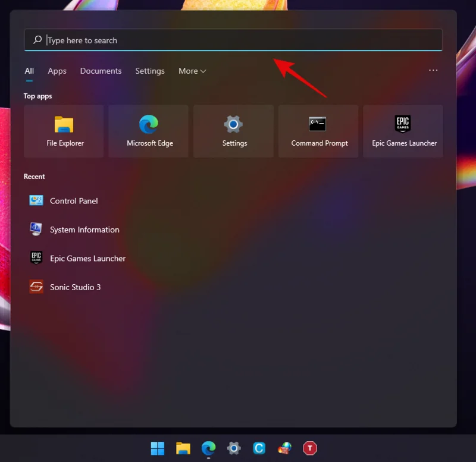Select the Documents search filter
Image resolution: width=476 pixels, height=462 pixels.
tap(101, 71)
